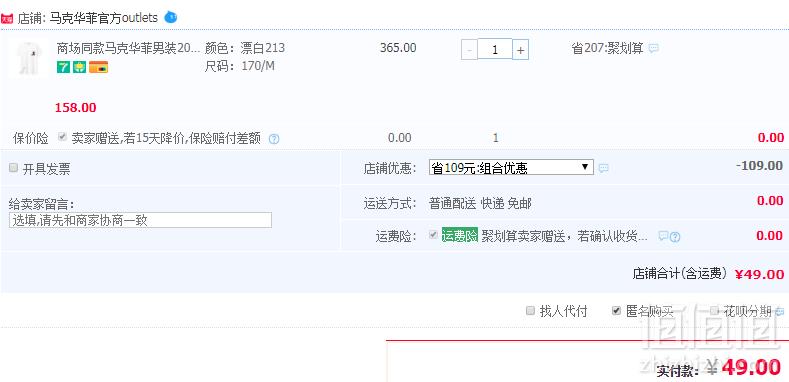Click the orange credit card badge icon

coord(99,67)
